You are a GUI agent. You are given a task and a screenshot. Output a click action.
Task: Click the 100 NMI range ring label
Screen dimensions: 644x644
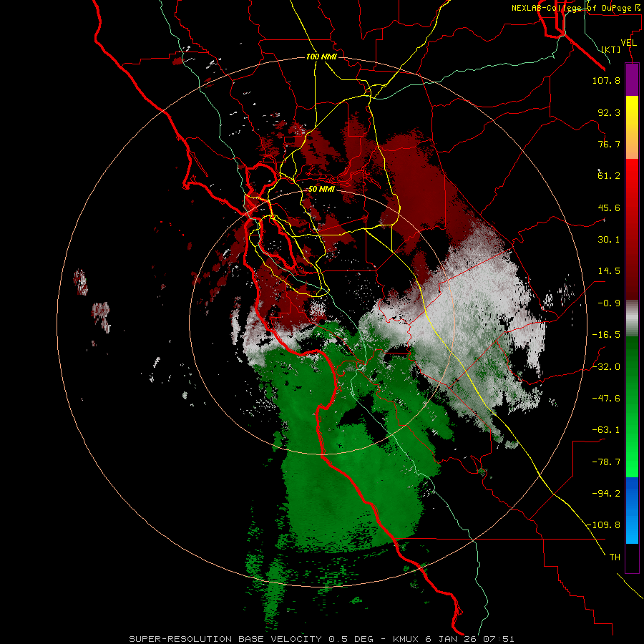click(321, 57)
